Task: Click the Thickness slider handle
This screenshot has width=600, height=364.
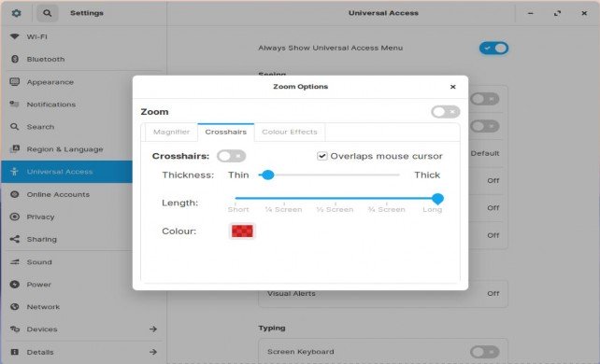Action: pyautogui.click(x=268, y=175)
